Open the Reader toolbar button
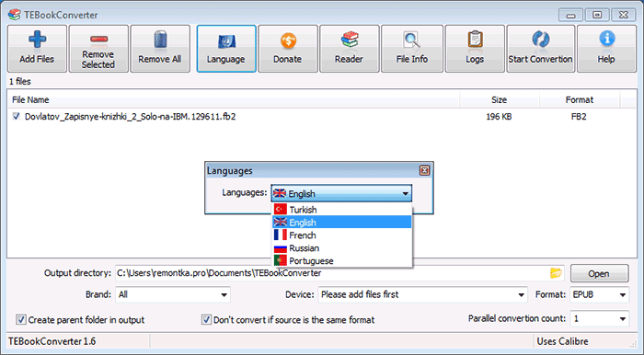The image size is (644, 355). coord(349,49)
